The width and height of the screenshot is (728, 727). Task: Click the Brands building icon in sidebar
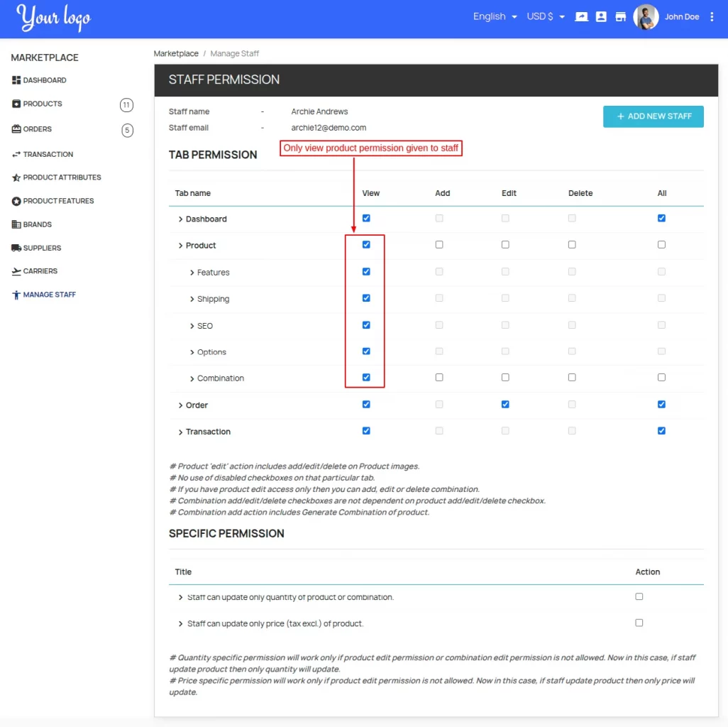click(16, 224)
